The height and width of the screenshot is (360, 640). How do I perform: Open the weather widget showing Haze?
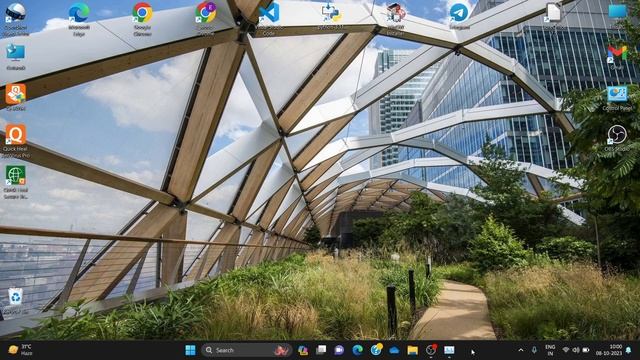[20, 350]
